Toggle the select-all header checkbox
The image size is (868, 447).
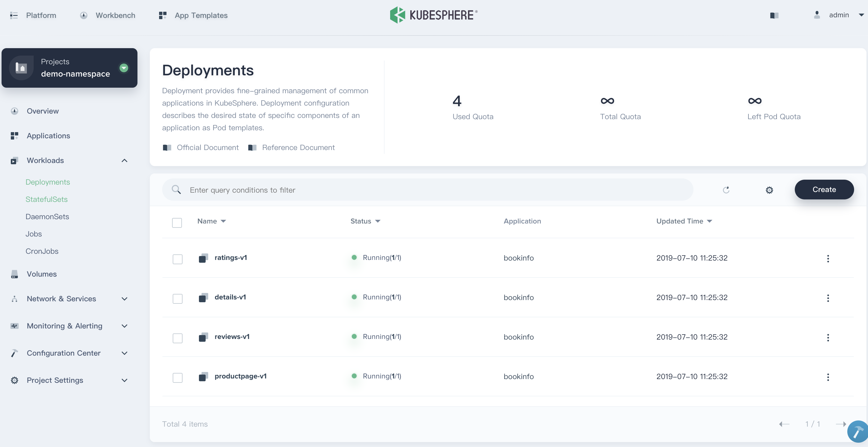click(177, 222)
